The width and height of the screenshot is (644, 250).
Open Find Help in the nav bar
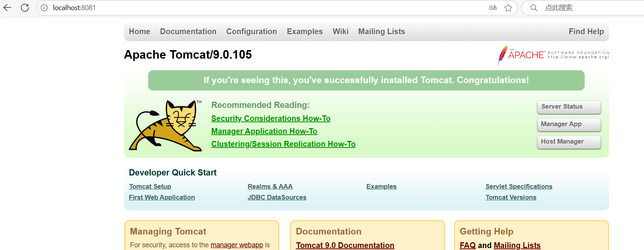click(586, 31)
